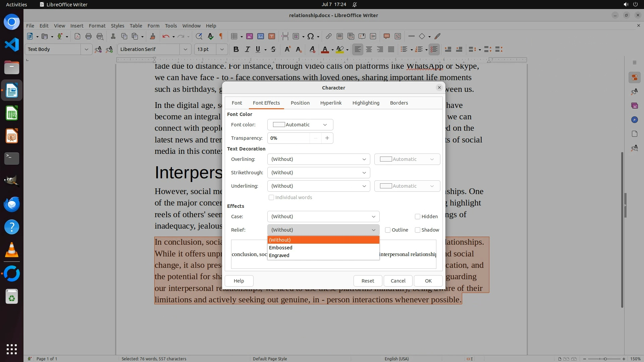
Task: Click the Insert Table icon
Action: 234,36
